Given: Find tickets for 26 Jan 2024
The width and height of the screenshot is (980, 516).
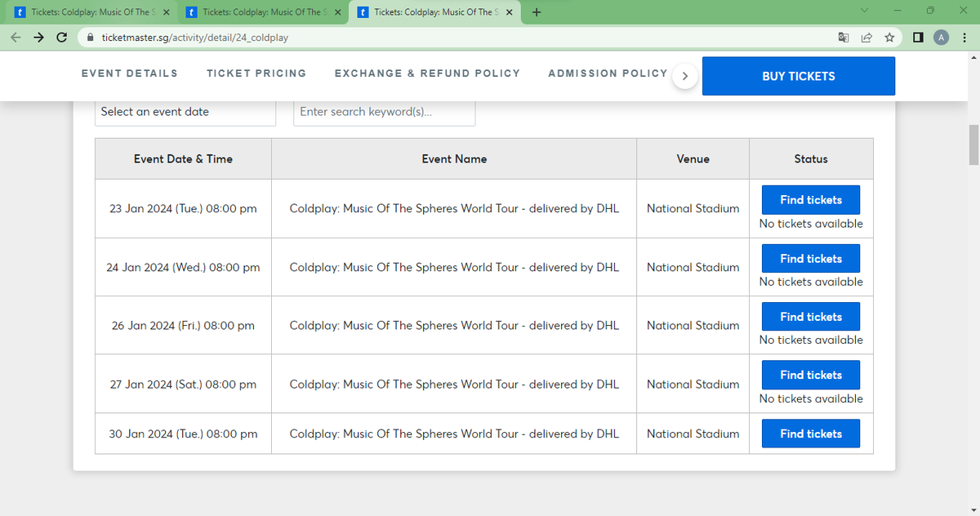Looking at the screenshot, I should [811, 317].
